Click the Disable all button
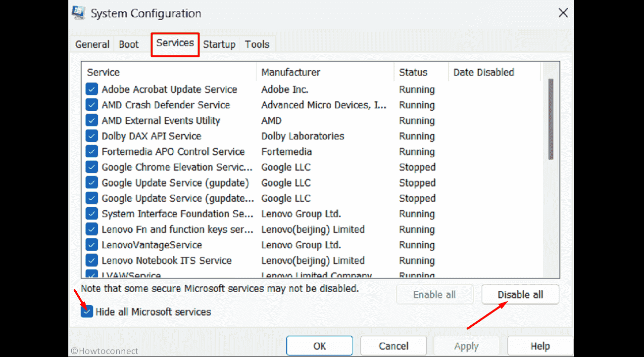This screenshot has height=357, width=644. (x=520, y=295)
